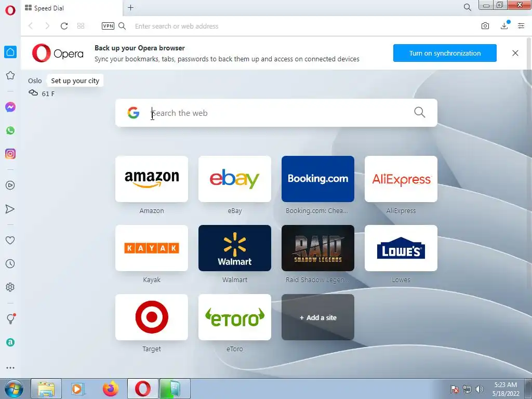Go forward to next page

47,26
